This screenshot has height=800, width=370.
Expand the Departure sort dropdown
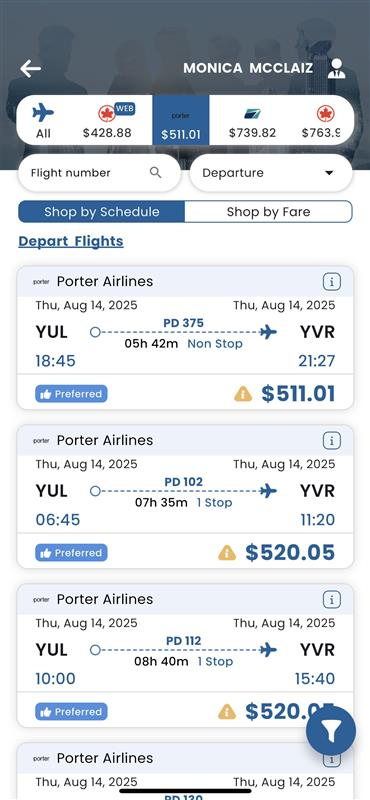(271, 173)
